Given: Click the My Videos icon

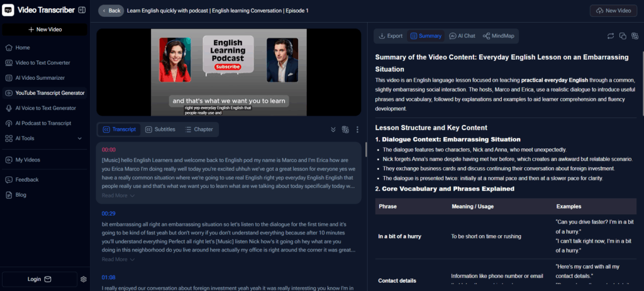Looking at the screenshot, I should (x=9, y=160).
